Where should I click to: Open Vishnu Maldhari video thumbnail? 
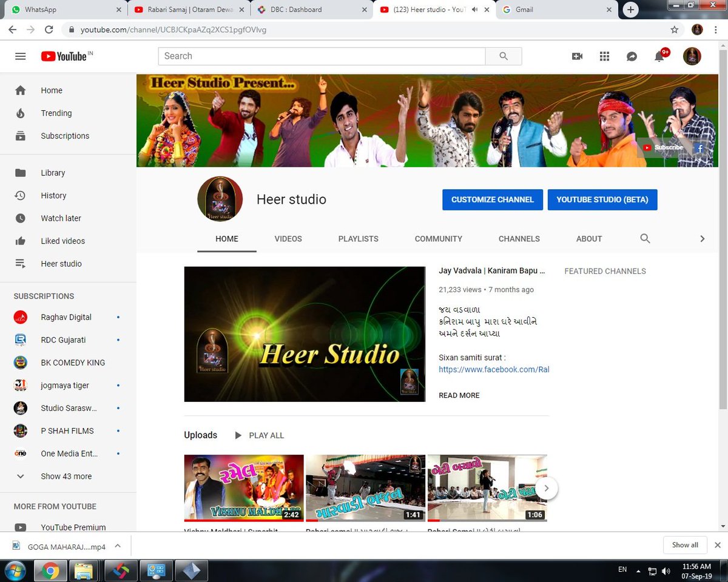(x=244, y=488)
